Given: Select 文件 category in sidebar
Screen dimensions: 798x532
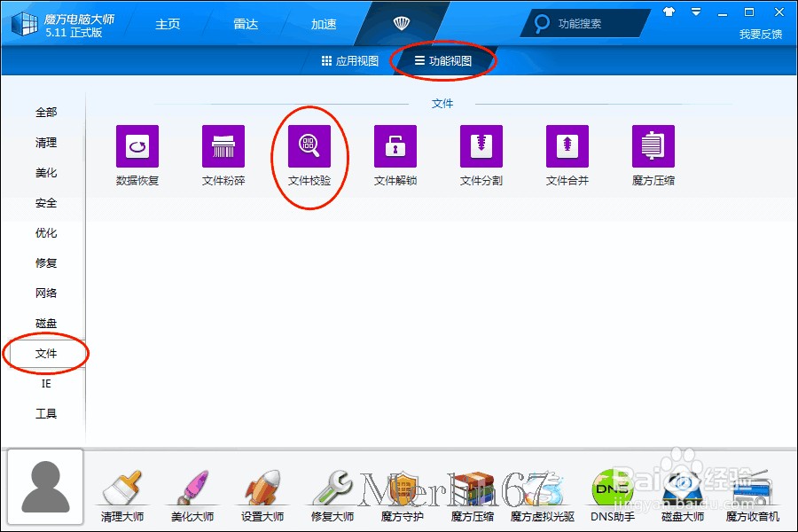Looking at the screenshot, I should 46,353.
